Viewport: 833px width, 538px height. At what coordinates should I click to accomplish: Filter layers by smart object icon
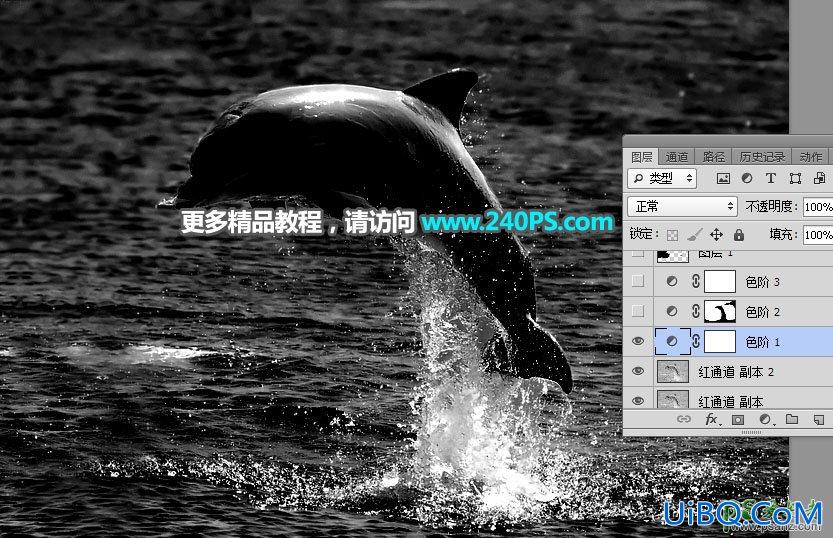coord(819,178)
